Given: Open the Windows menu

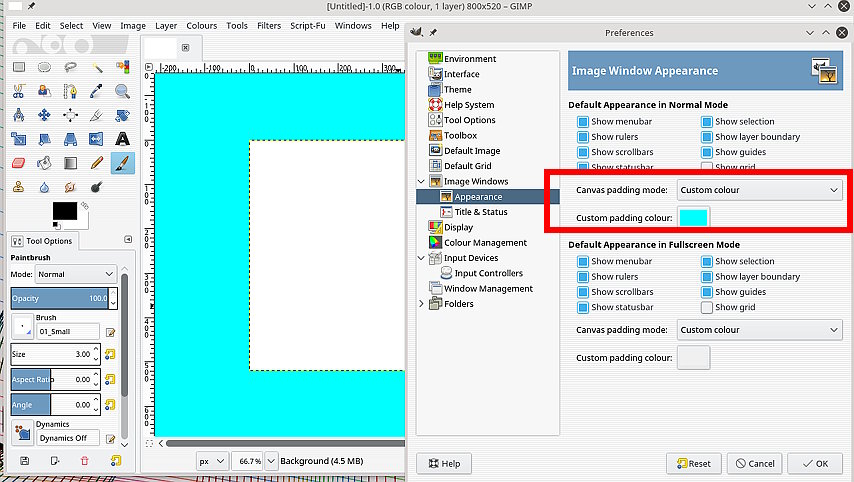Looking at the screenshot, I should [x=353, y=26].
